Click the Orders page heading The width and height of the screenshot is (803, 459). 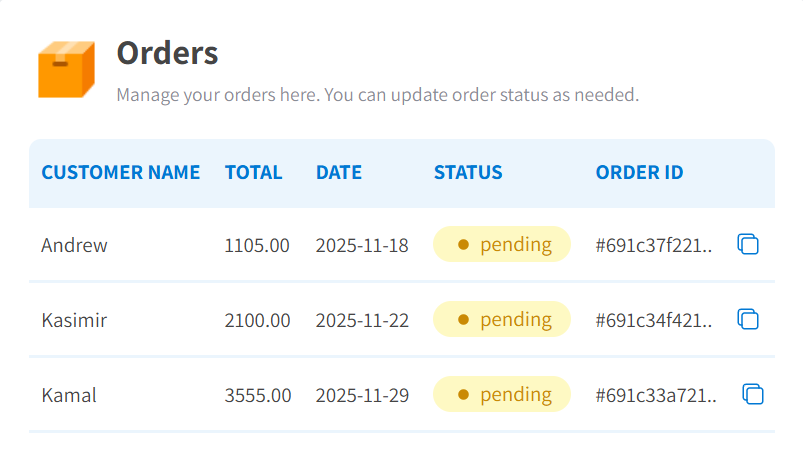(x=167, y=52)
